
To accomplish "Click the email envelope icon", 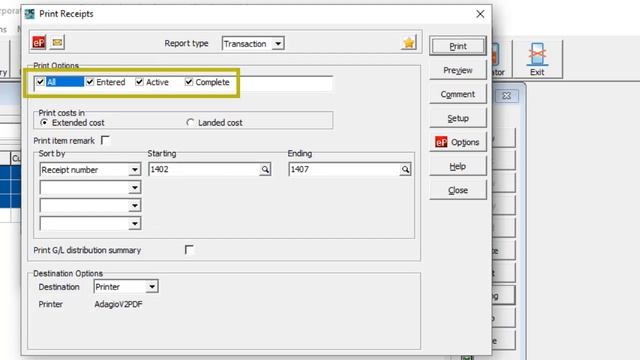I will click(57, 42).
